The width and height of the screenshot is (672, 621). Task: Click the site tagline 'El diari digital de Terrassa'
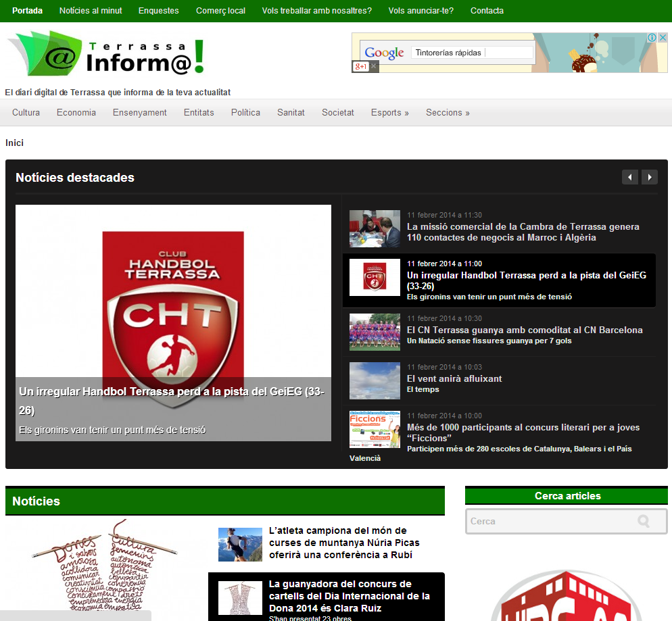click(x=118, y=93)
